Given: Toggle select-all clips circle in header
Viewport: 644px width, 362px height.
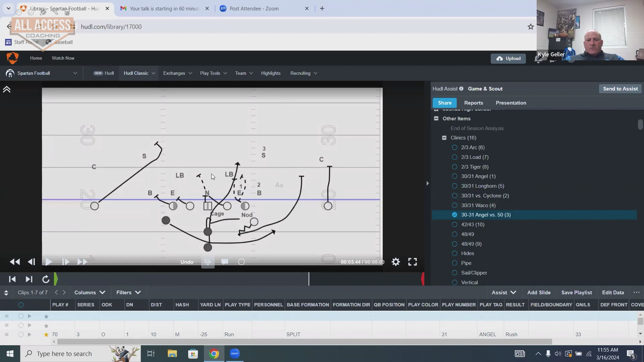Looking at the screenshot, I should [21, 305].
